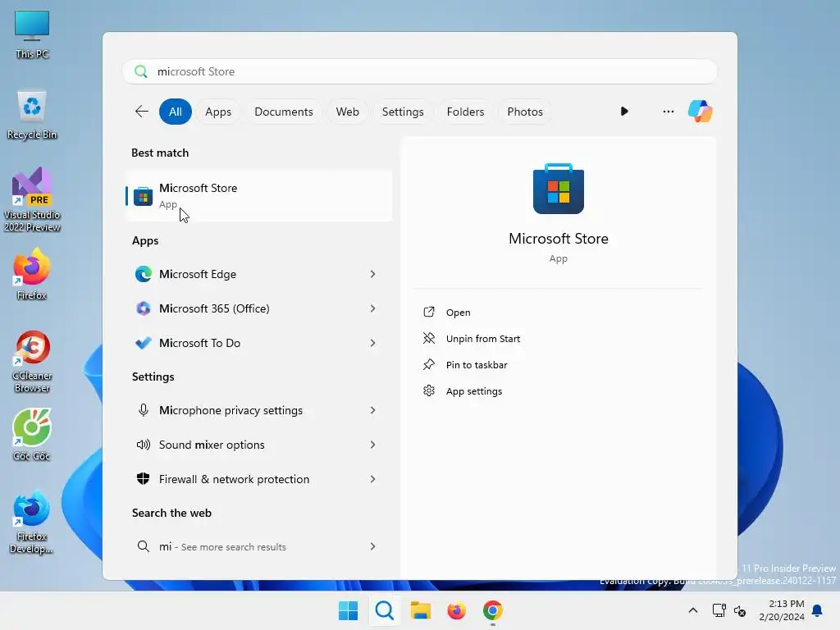840x630 pixels.
Task: Switch to the Documents filter tab
Action: pos(283,112)
